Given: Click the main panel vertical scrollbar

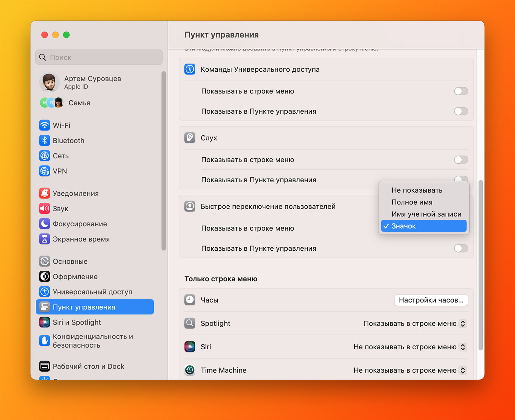Looking at the screenshot, I should pyautogui.click(x=480, y=264).
